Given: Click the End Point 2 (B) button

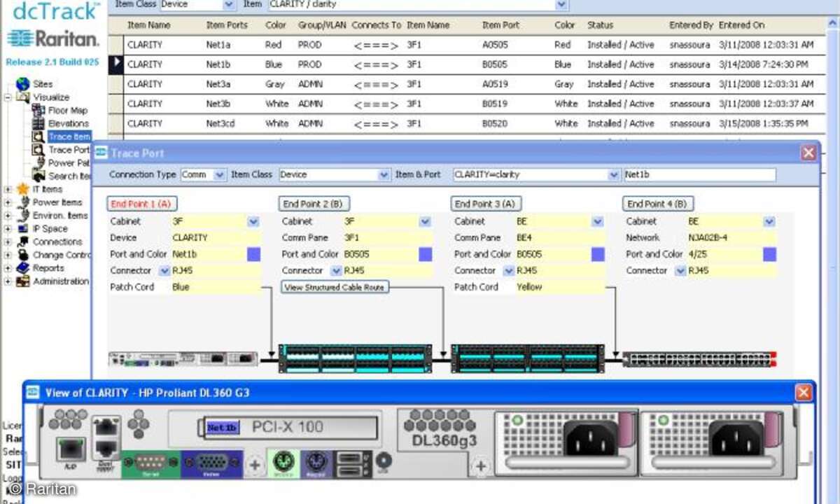Looking at the screenshot, I should click(x=314, y=204).
